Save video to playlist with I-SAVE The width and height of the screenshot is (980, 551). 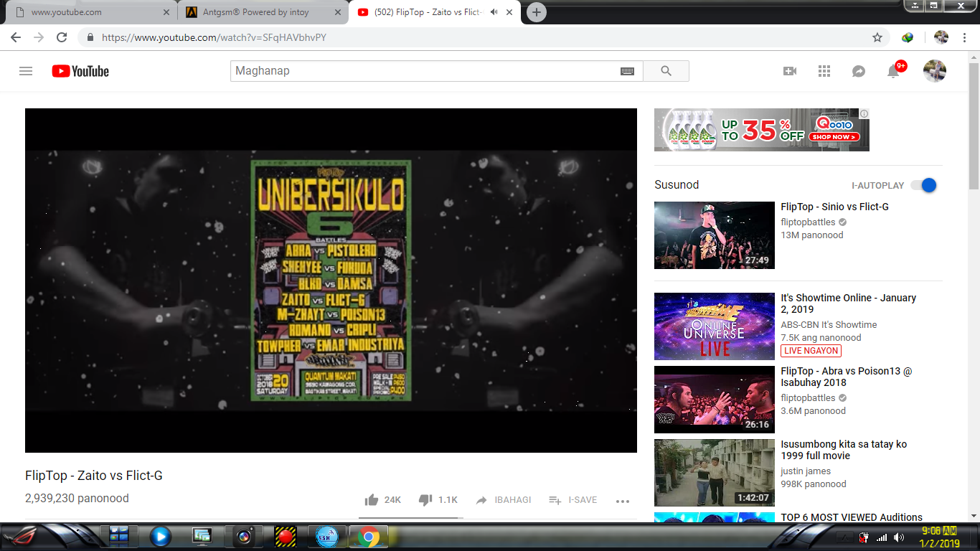[573, 500]
